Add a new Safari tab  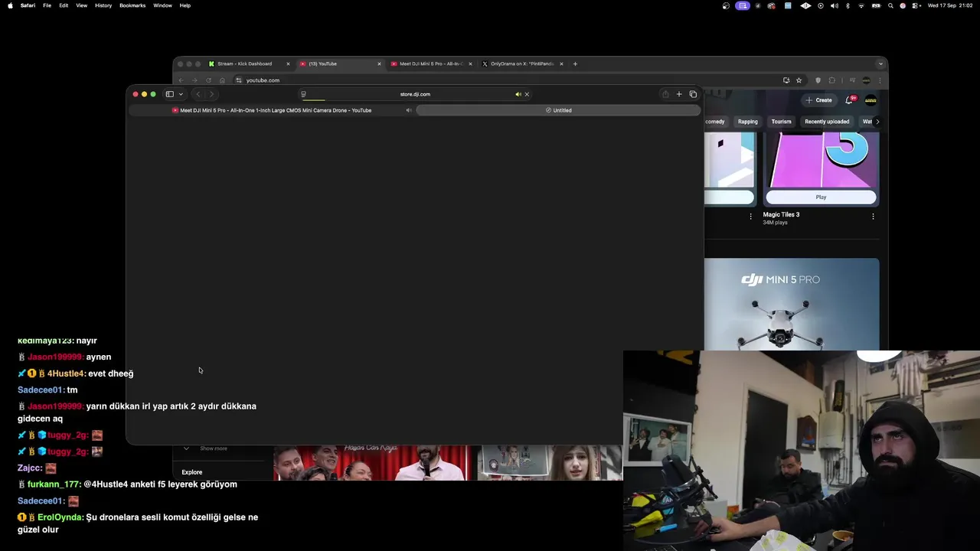[x=679, y=94]
